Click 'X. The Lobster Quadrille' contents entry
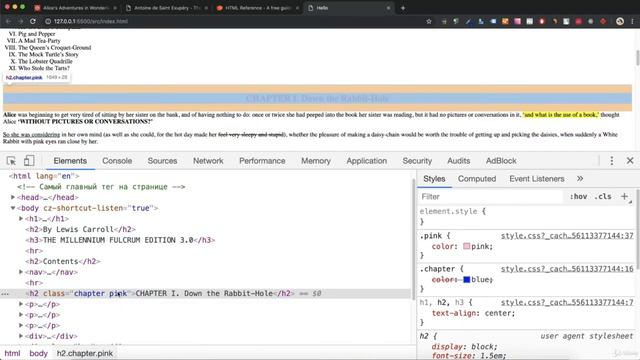Screen dimensions: 640x360 pos(42,61)
